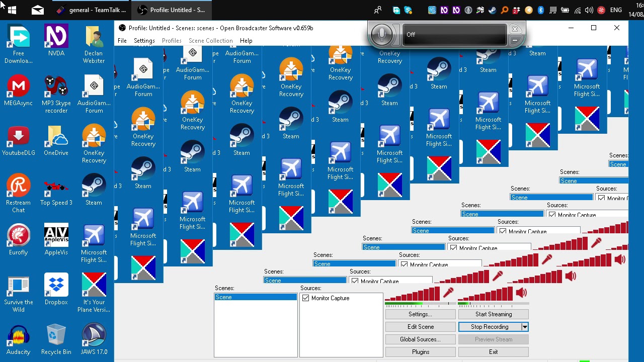Click the ENG language indicator
Screen dimensions: 644x362
point(616,10)
